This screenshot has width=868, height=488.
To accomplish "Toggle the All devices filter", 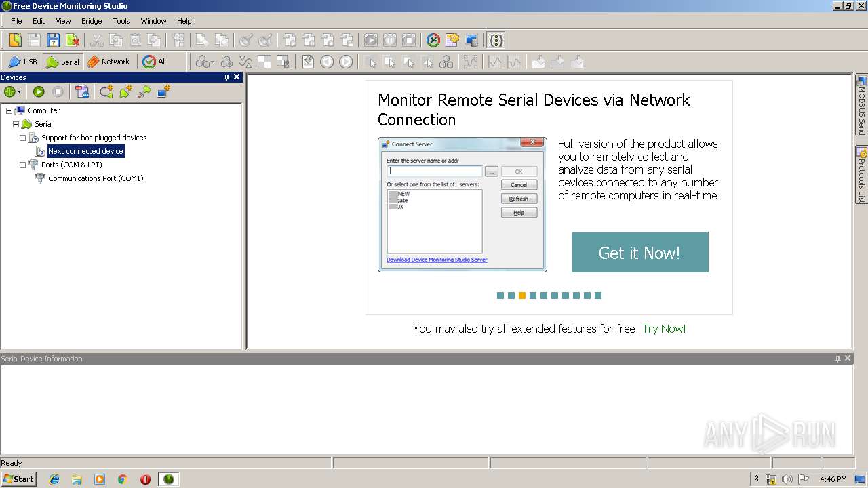I will coord(155,62).
